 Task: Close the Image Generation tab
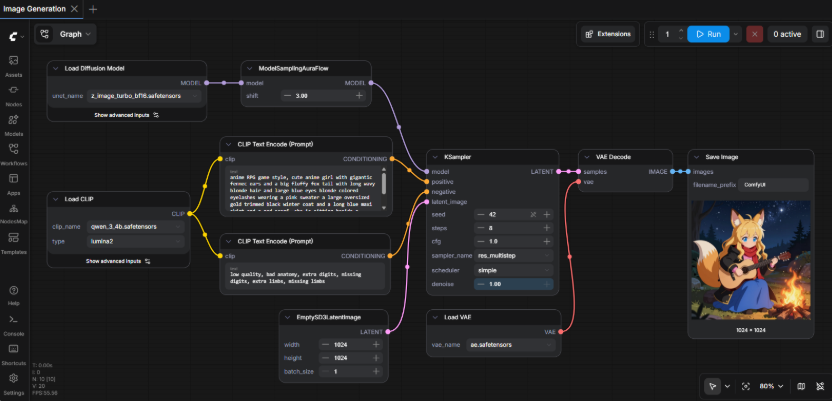[x=74, y=9]
